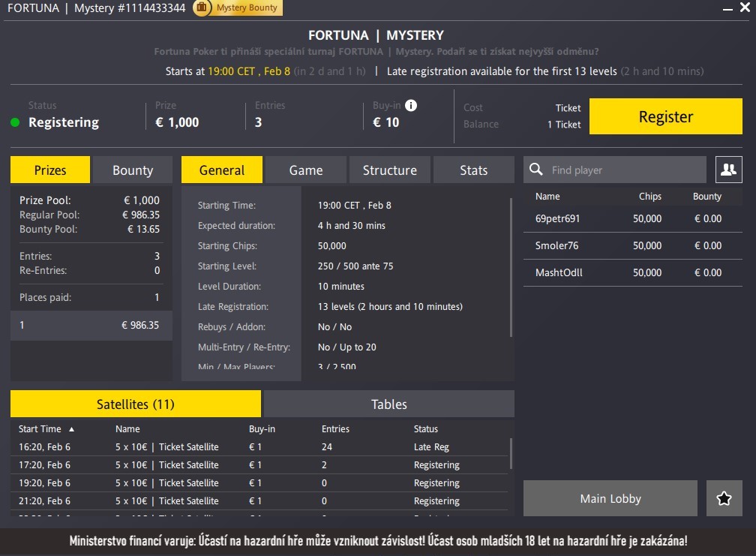This screenshot has height=556, width=756.
Task: Click the satellites Buy-in column header
Action: point(262,428)
